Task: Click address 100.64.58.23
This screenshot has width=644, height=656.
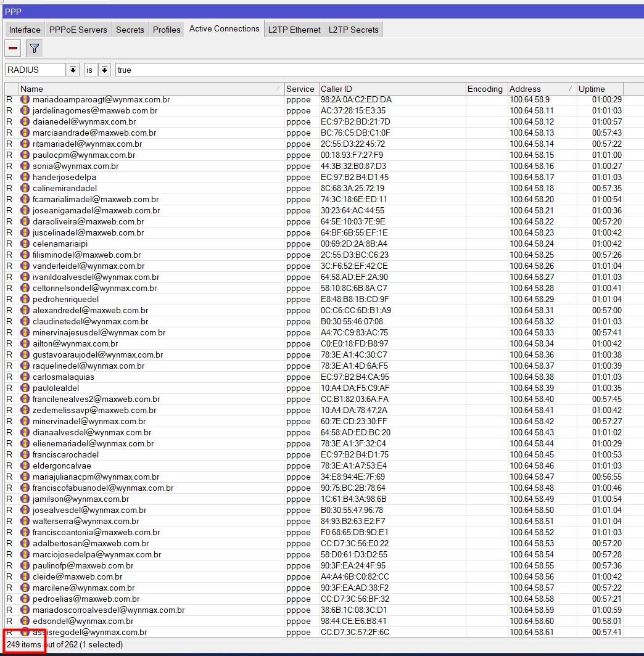Action: (532, 232)
